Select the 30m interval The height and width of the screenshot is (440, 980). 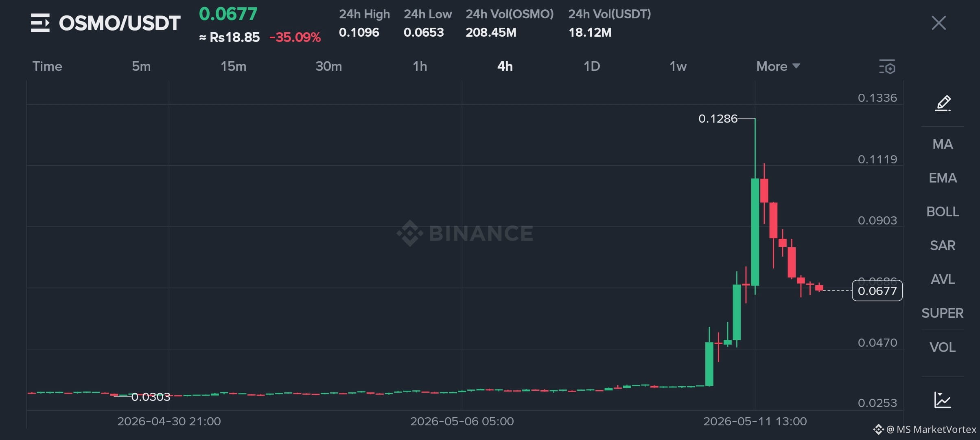coord(329,66)
